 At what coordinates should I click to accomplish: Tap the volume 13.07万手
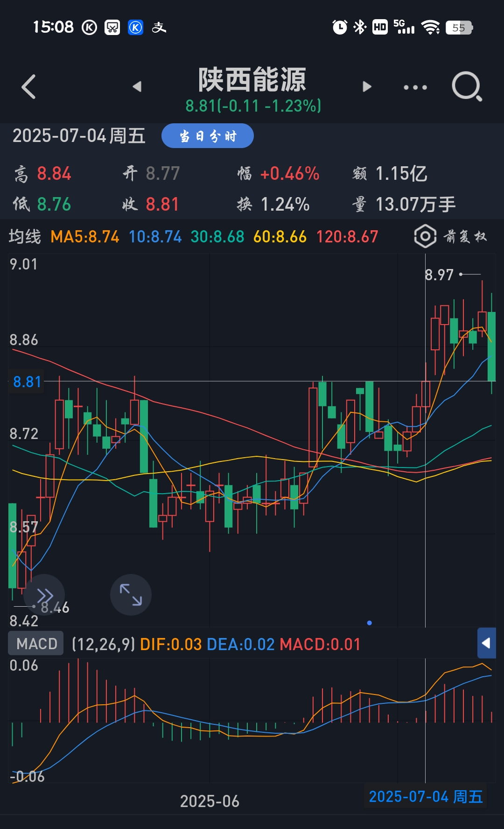click(x=416, y=205)
